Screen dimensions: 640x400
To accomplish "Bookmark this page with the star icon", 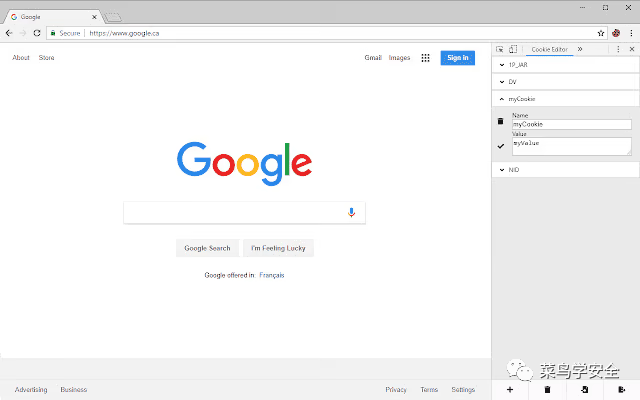I will [x=601, y=33].
